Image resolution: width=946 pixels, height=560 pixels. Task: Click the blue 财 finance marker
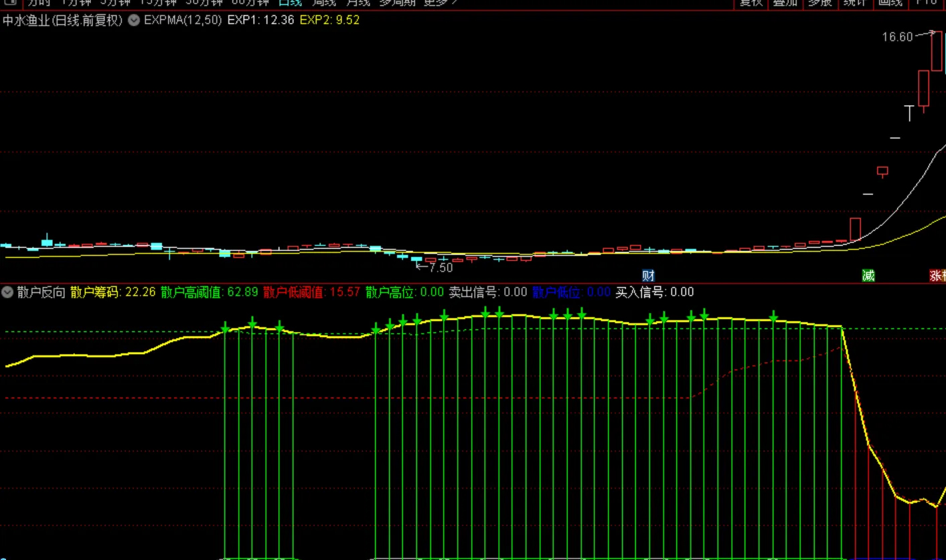tap(648, 276)
